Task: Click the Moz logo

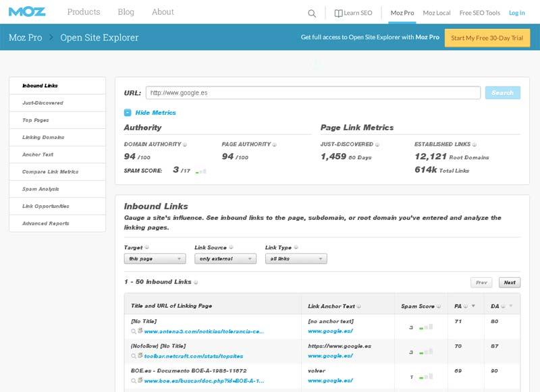Action: 27,12
